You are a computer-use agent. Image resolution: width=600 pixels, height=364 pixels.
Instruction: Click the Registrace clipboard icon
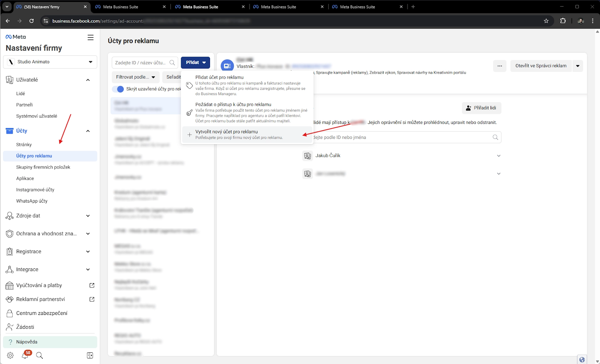(x=10, y=252)
